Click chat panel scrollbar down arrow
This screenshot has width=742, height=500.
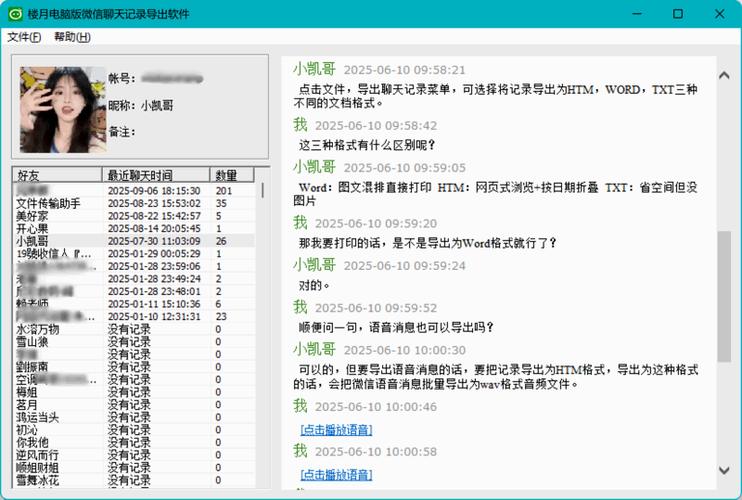pos(723,470)
